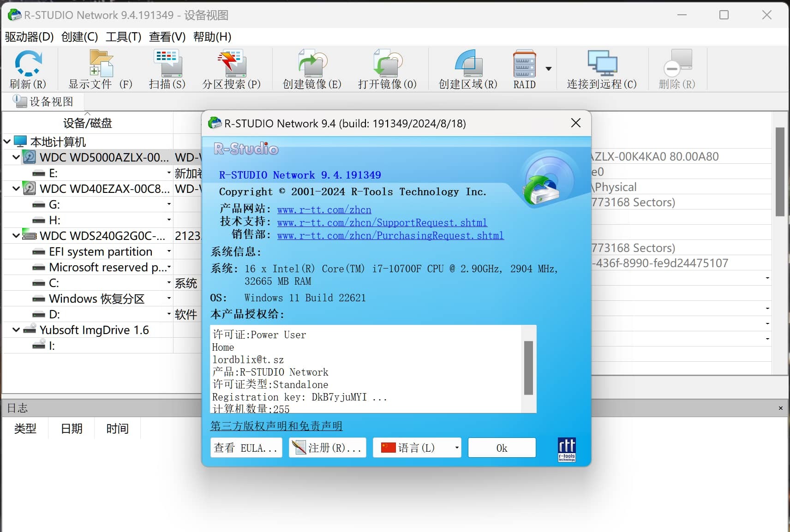The width and height of the screenshot is (790, 532).
Task: Collapse the 本地计算机 tree node
Action: click(7, 141)
